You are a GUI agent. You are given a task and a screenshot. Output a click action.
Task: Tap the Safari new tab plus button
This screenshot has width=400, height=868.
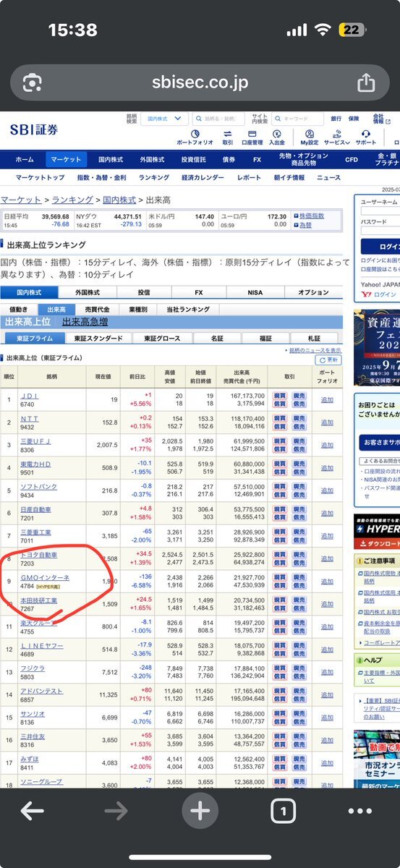tap(200, 812)
